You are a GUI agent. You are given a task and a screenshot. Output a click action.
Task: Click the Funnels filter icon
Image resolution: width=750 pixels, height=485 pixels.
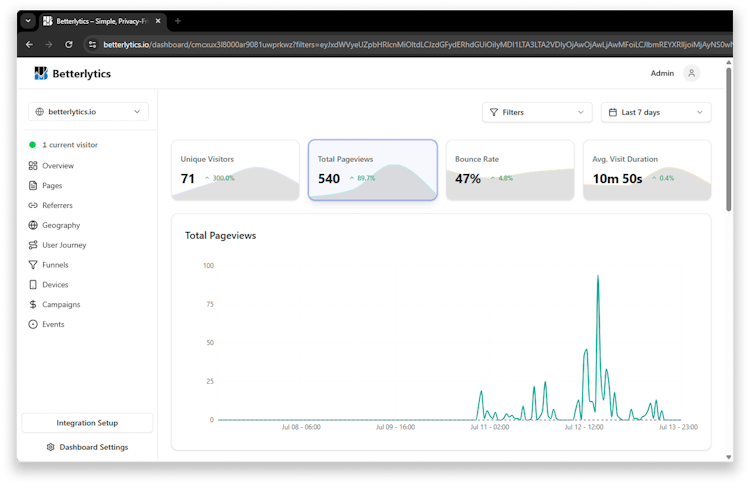tap(33, 265)
